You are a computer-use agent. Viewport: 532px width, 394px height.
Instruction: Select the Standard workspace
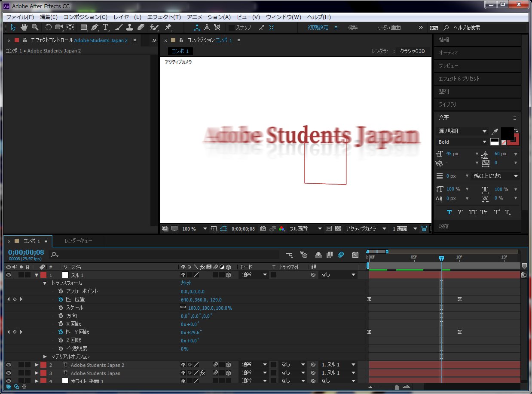(352, 27)
